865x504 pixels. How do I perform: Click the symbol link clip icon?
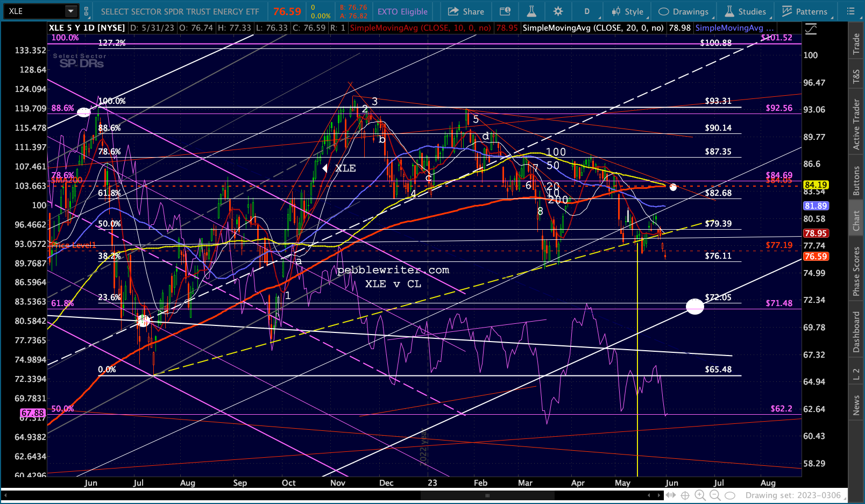point(86,11)
